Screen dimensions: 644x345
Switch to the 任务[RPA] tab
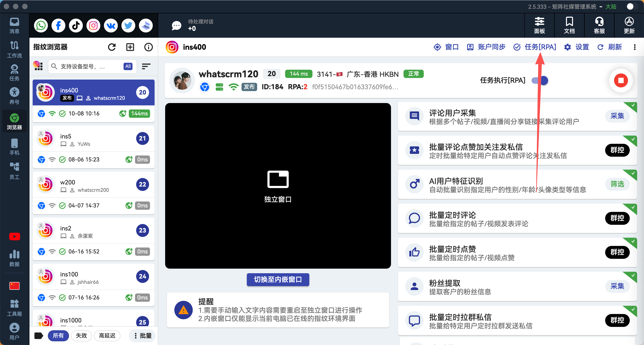(x=535, y=47)
